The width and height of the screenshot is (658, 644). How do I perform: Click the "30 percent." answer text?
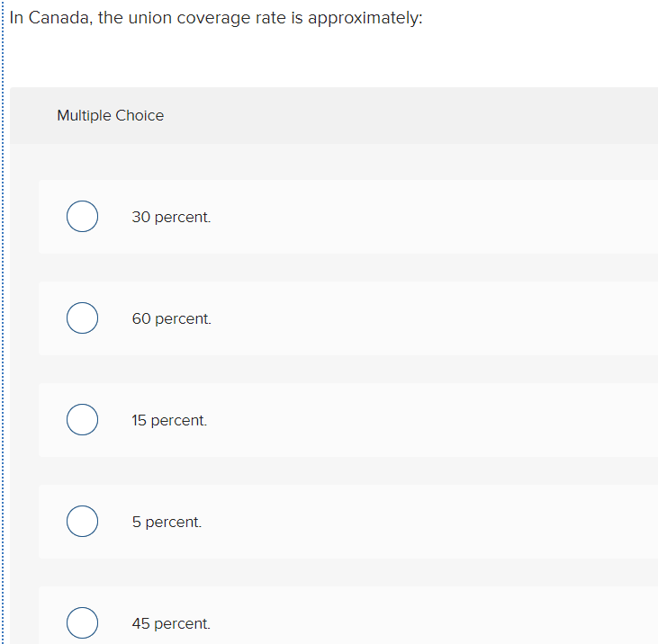[171, 218]
